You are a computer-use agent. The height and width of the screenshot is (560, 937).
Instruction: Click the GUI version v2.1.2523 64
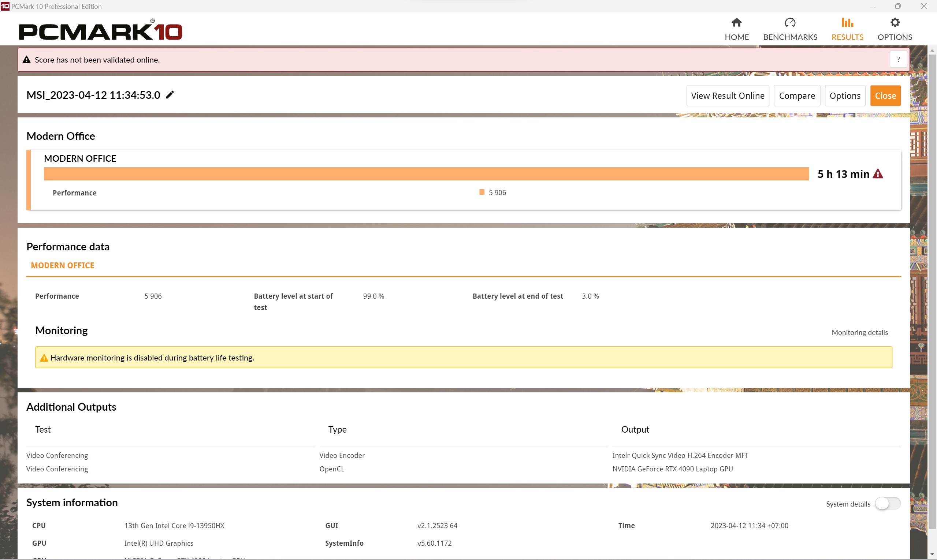pos(437,526)
